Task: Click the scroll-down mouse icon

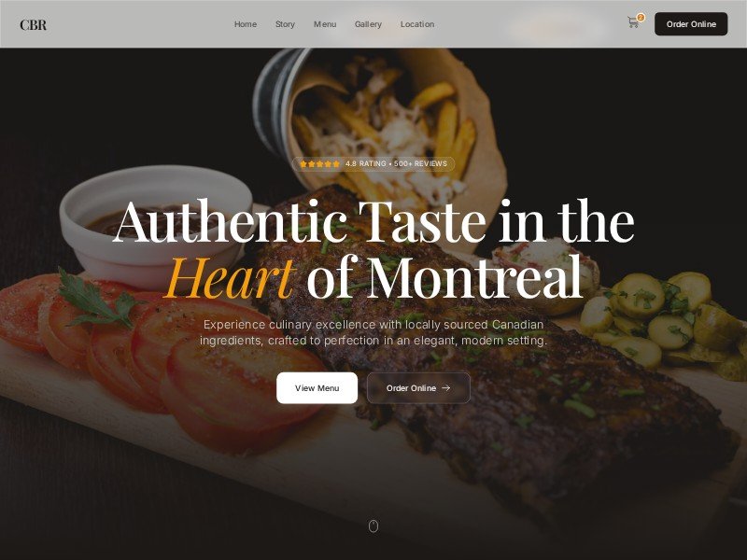Action: coord(373,526)
